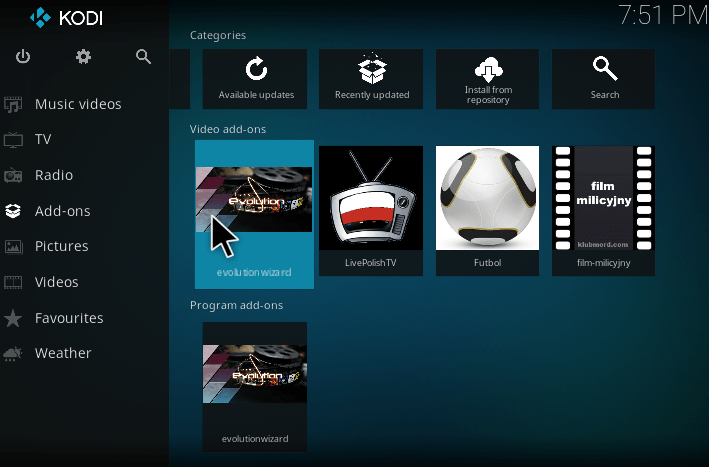Launch the evolutionwizard video add-on
The height and width of the screenshot is (467, 709).
pos(254,214)
